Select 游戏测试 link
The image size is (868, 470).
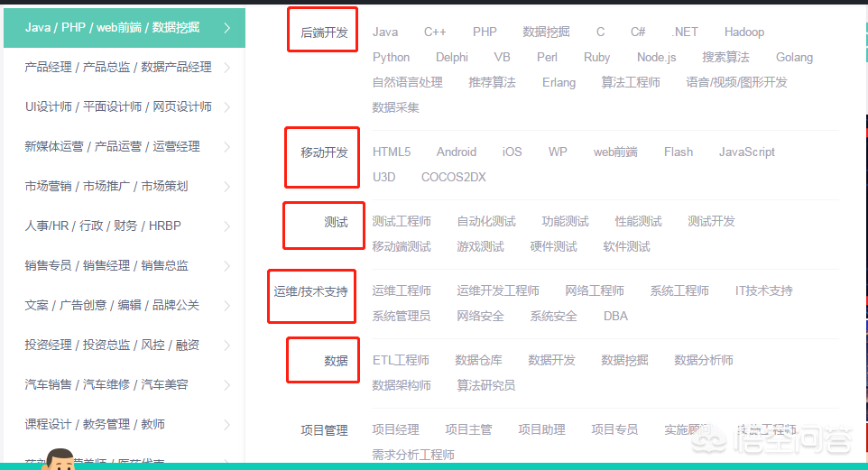480,246
